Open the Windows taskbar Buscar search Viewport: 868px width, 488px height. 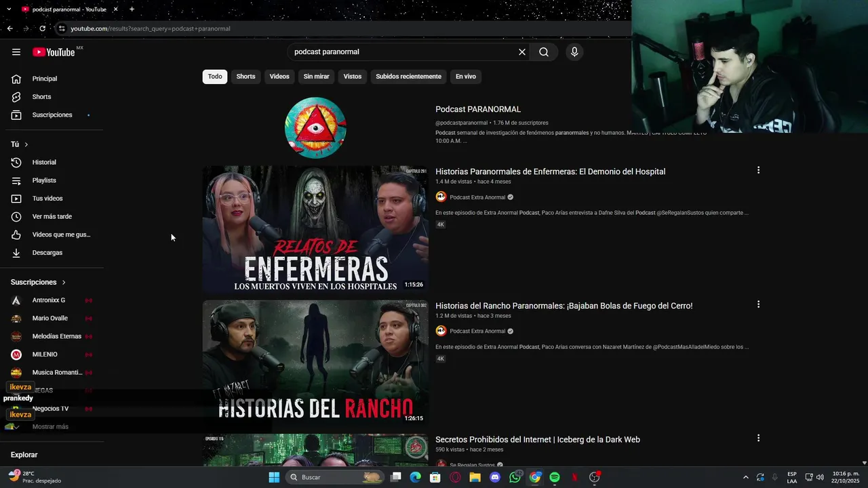click(x=336, y=477)
